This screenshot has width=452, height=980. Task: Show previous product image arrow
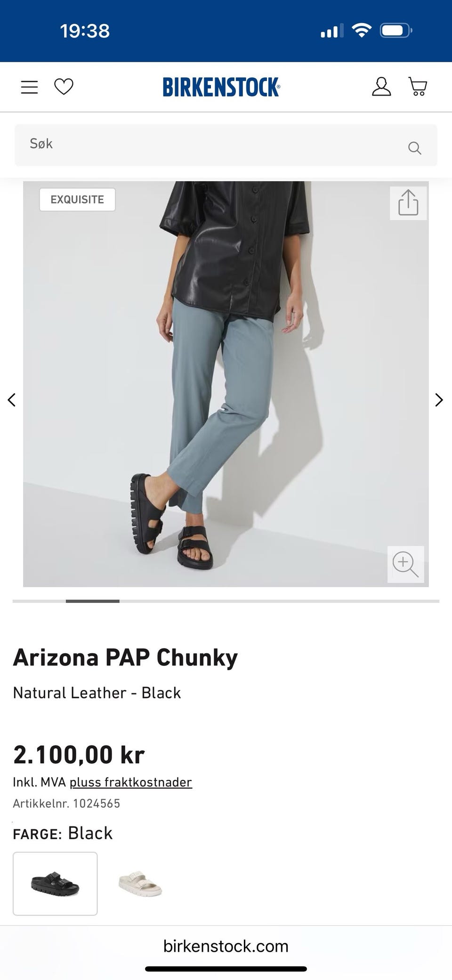pyautogui.click(x=12, y=400)
